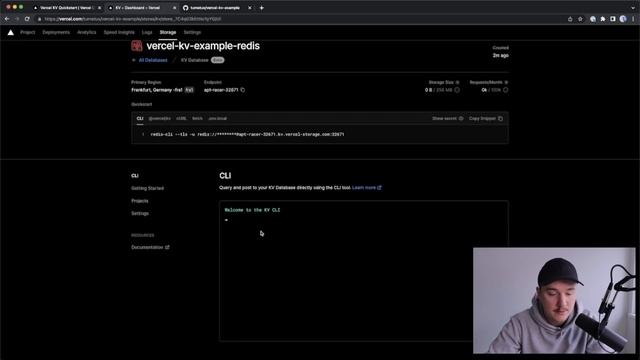Open Projects in the sidebar
Screen dimensions: 640x360
click(x=140, y=201)
